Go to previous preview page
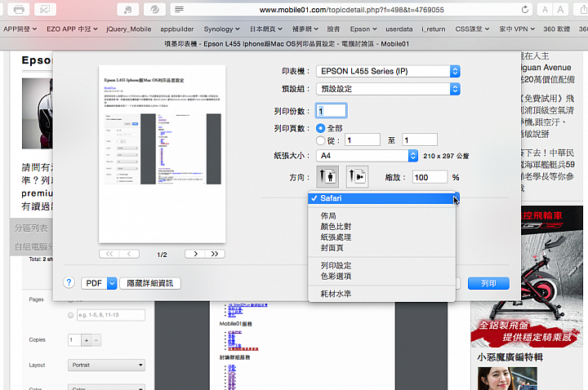Image resolution: width=588 pixels, height=390 pixels. [x=129, y=254]
